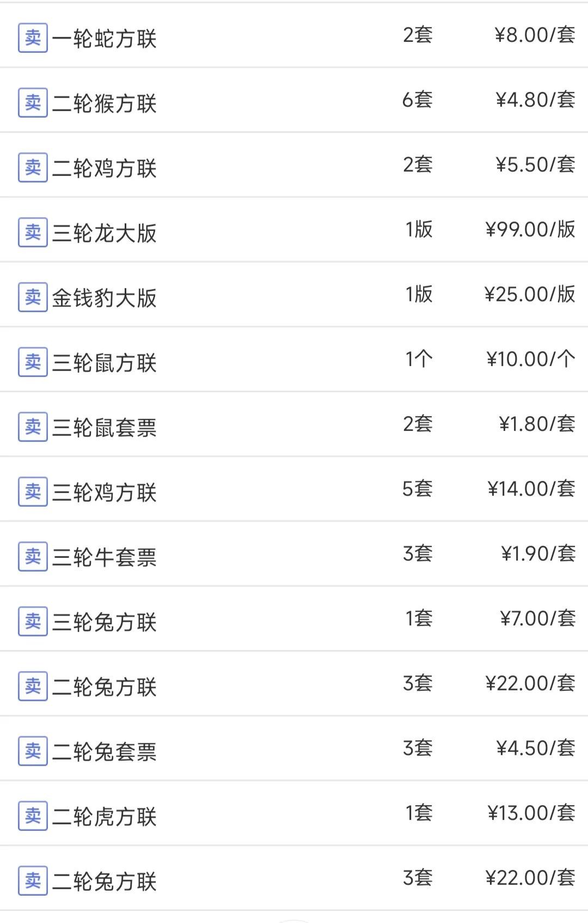Select the 卖 icon for 三轮龙大版
This screenshot has height=923, width=588.
33,232
